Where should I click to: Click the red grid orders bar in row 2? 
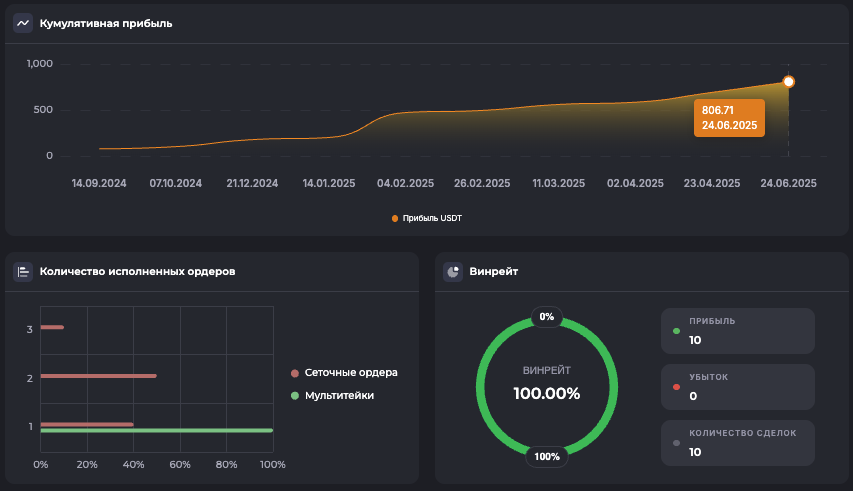coord(98,376)
